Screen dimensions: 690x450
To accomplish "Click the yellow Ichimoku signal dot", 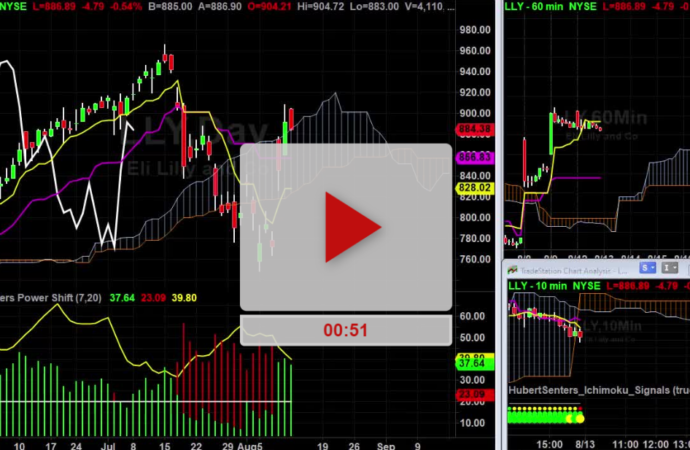I will coord(580,419).
